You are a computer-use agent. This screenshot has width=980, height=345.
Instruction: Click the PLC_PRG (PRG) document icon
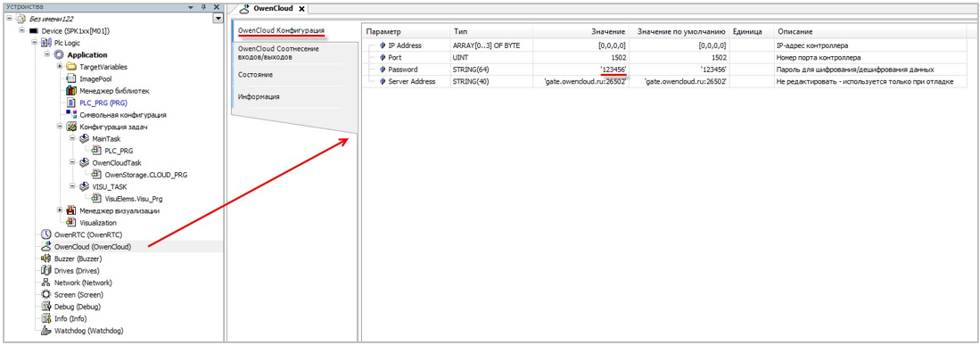[70, 103]
